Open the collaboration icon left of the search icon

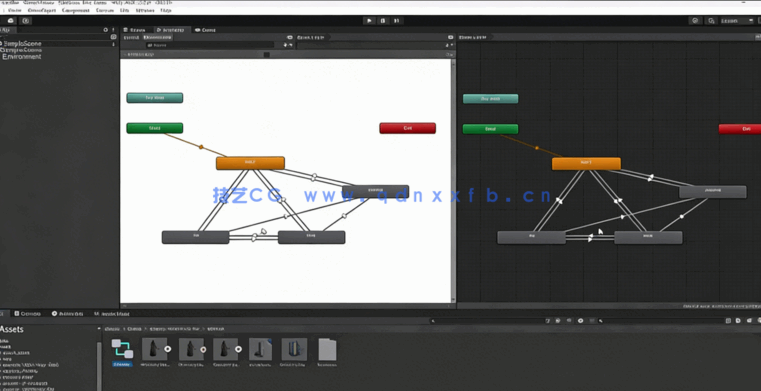coord(695,21)
